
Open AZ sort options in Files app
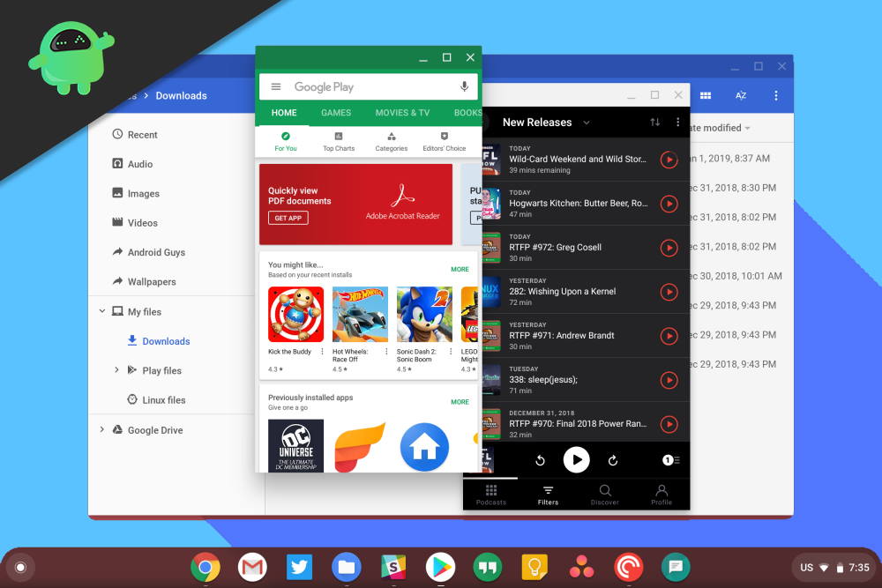coord(741,95)
